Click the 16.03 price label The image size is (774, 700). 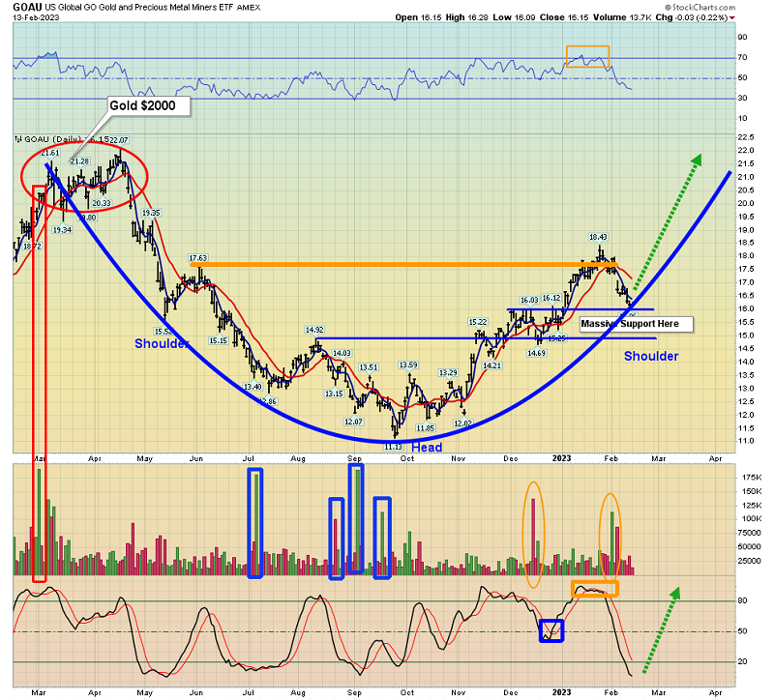coord(529,300)
